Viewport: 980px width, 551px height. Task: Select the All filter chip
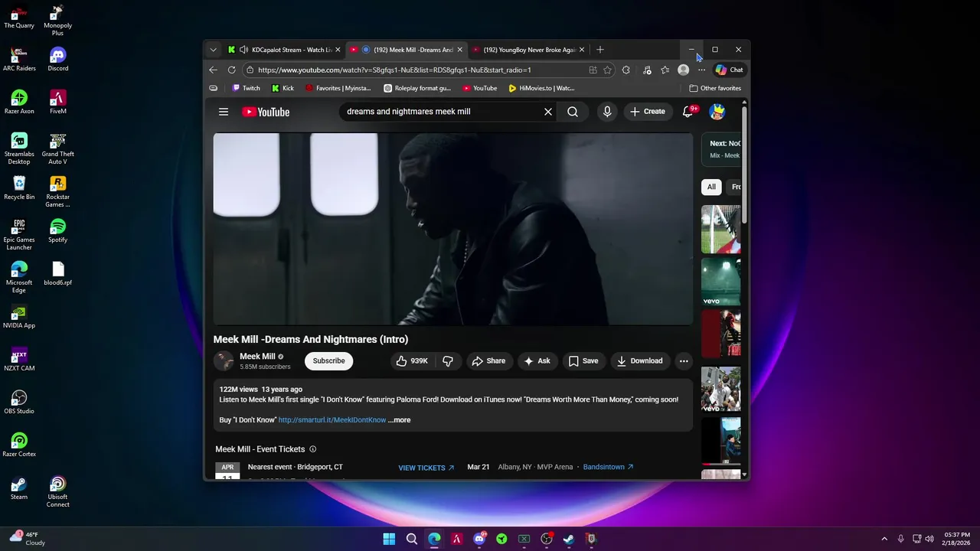[x=711, y=187]
